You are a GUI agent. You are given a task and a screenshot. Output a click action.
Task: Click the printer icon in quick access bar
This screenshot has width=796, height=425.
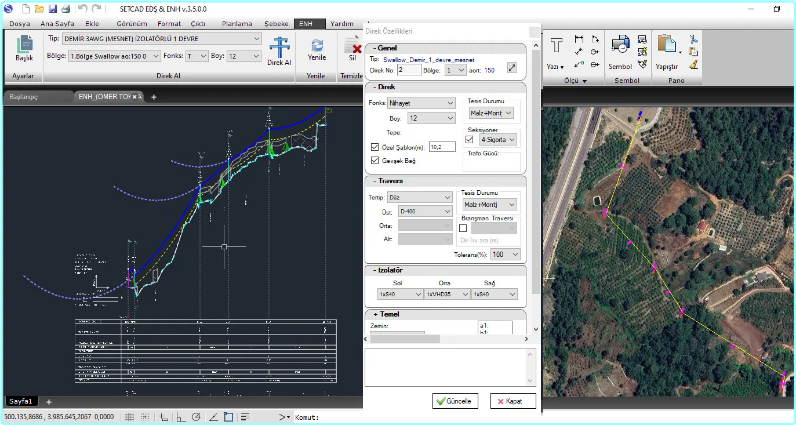(65, 9)
